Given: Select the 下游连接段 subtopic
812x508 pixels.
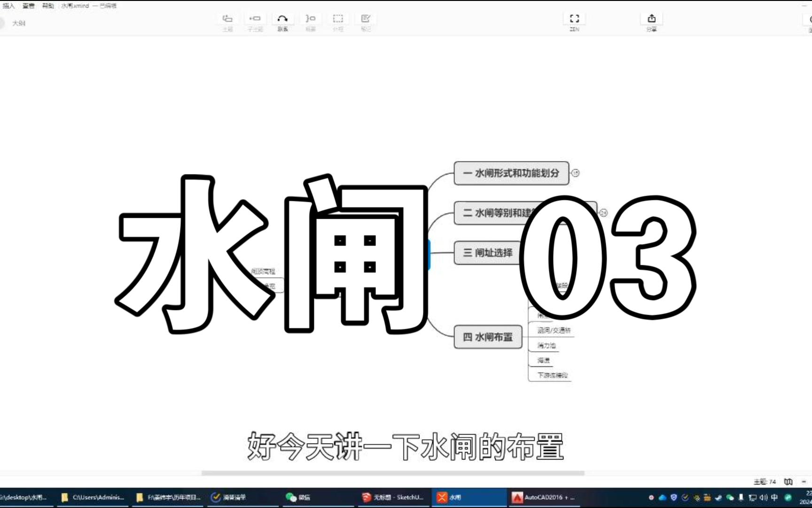Looking at the screenshot, I should 553,375.
